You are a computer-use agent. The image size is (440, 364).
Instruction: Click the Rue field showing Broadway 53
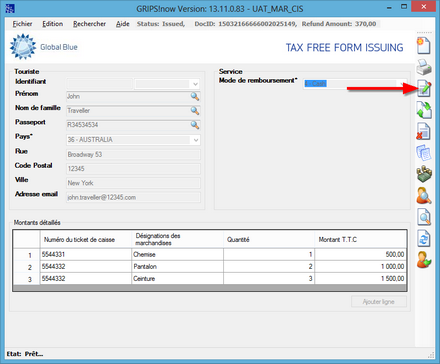133,154
